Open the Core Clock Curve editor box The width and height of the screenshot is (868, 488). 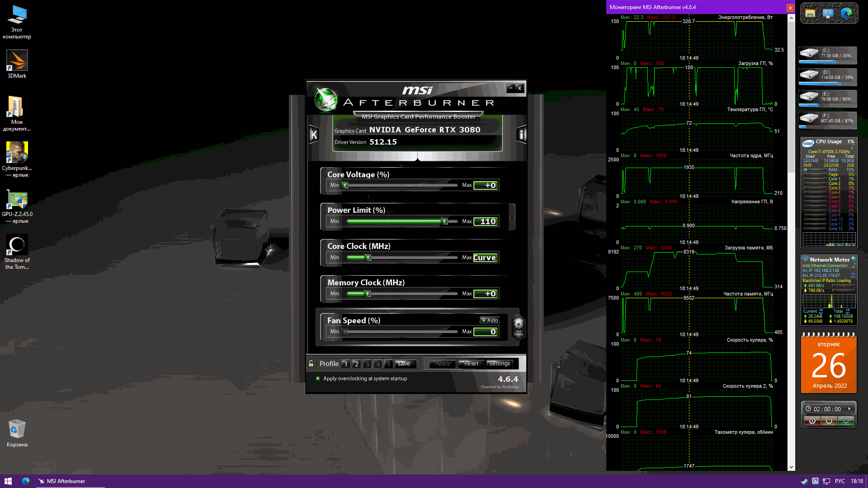click(486, 258)
